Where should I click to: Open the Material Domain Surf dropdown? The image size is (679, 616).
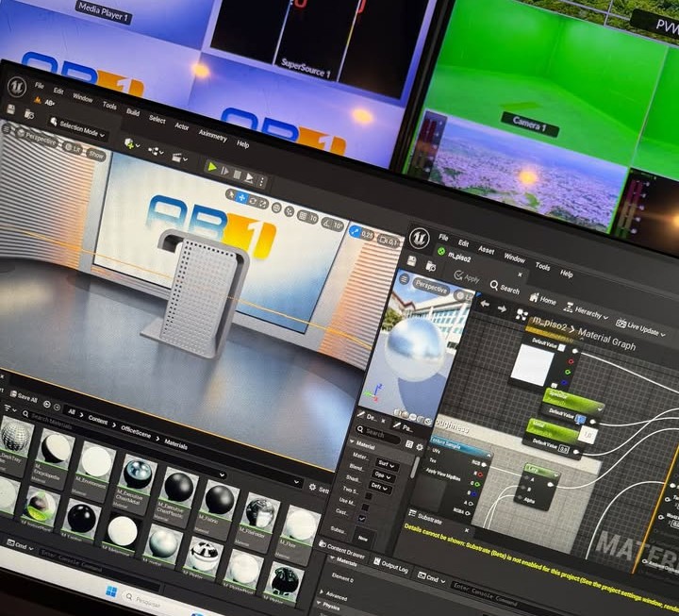pos(386,464)
